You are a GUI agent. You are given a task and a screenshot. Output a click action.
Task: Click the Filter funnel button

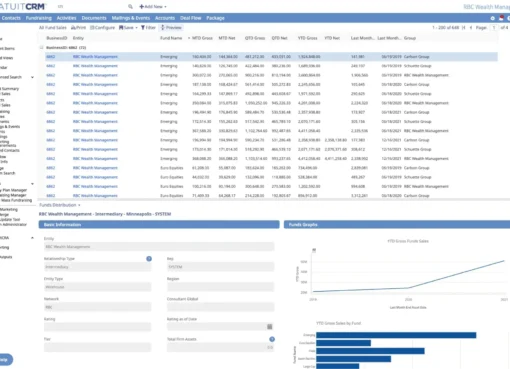click(148, 28)
